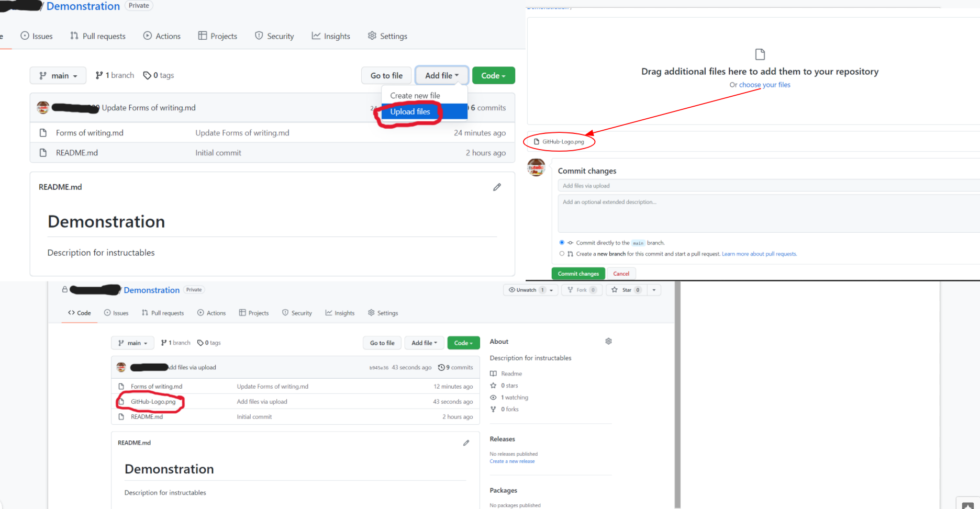Image resolution: width=980 pixels, height=509 pixels.
Task: Expand the Add file dropdown
Action: click(441, 75)
